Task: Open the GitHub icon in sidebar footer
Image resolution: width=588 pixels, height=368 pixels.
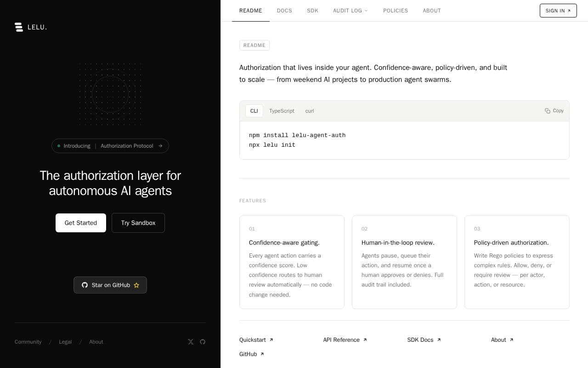Action: tap(203, 342)
